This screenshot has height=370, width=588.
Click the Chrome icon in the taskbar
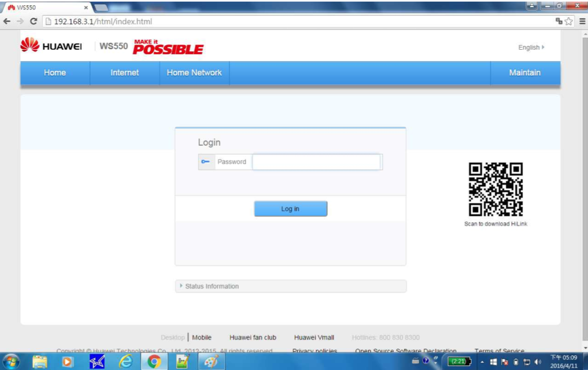(154, 362)
